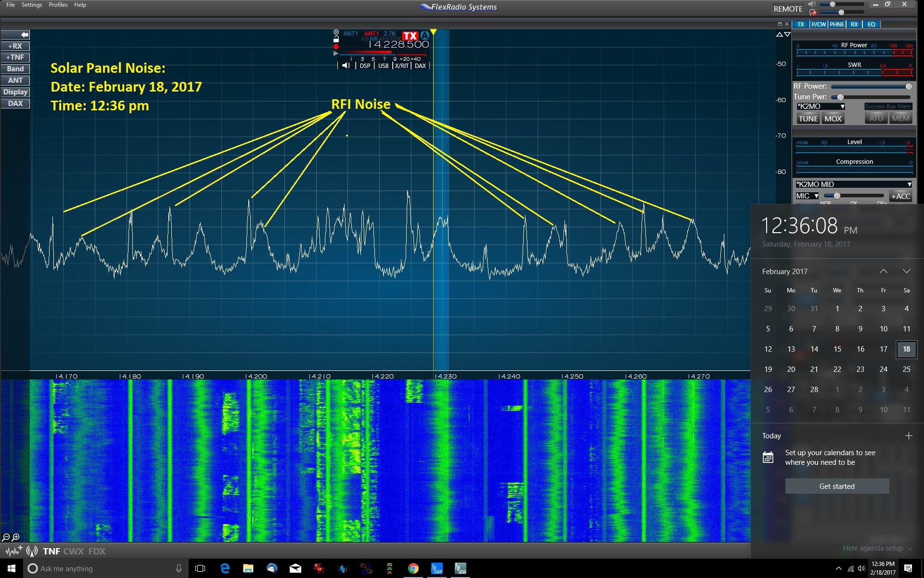Click the antenna broadcast icon in status bar
Image resolution: width=924 pixels, height=578 pixels.
32,551
